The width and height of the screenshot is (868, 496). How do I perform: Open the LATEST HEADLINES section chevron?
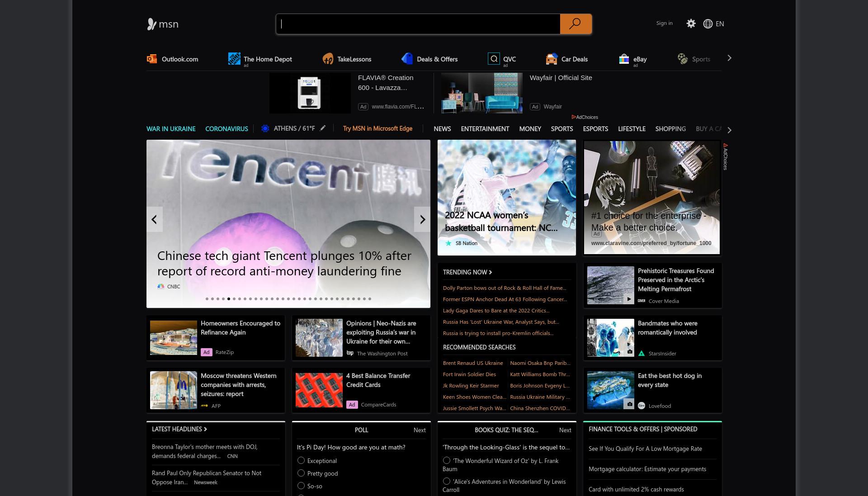[205, 429]
